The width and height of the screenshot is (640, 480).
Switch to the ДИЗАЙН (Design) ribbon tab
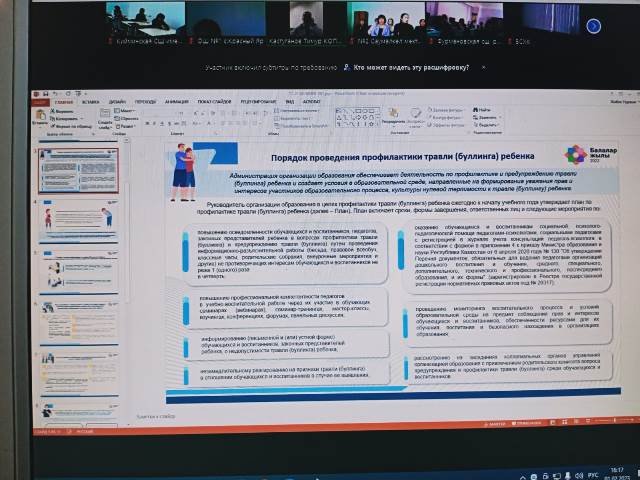click(x=117, y=102)
